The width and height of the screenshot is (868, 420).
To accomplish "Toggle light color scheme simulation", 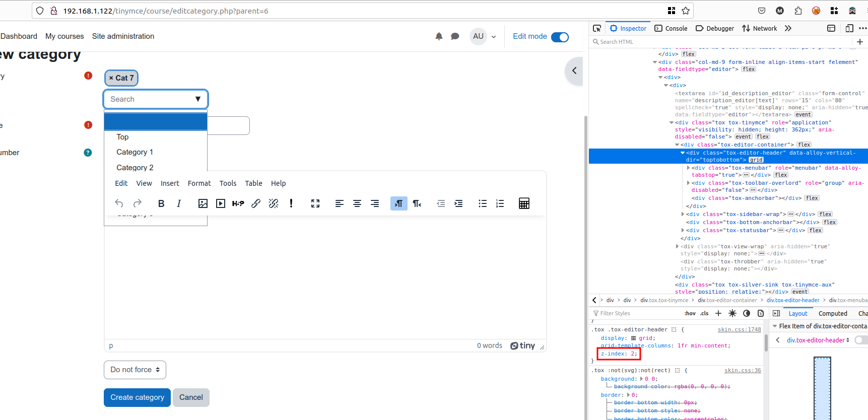I will coord(732,313).
